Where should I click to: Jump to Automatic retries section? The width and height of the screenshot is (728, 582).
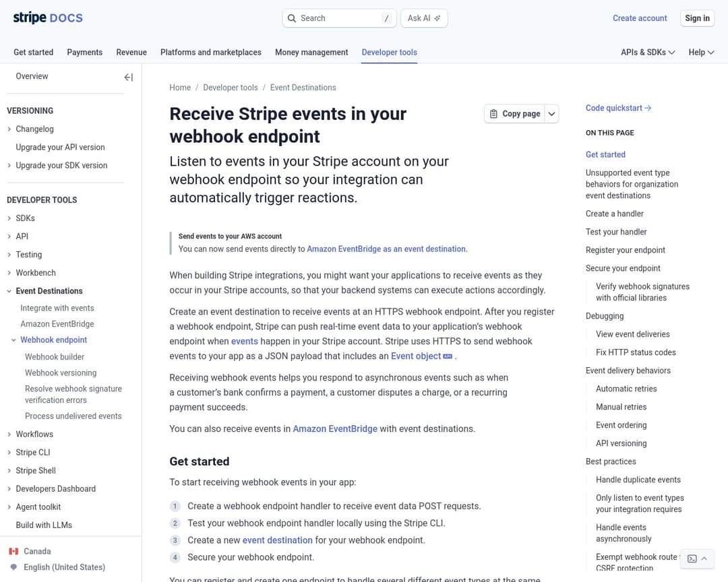[626, 389]
